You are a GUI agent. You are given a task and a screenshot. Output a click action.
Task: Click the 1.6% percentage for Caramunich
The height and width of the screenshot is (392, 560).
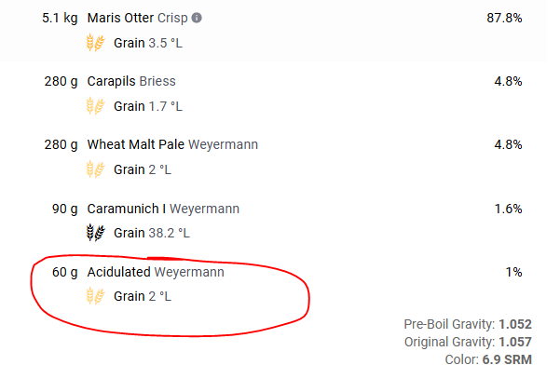pyautogui.click(x=508, y=209)
